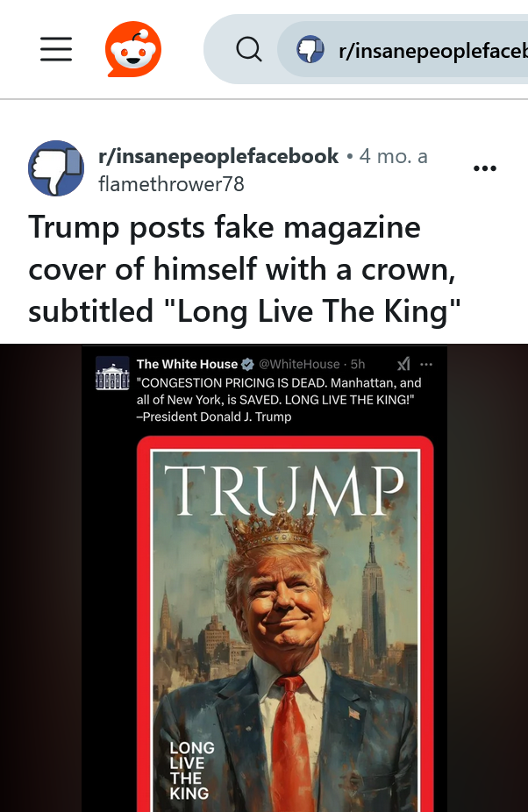Open the post's three-dot overflow menu
The width and height of the screenshot is (528, 812).
point(485,168)
